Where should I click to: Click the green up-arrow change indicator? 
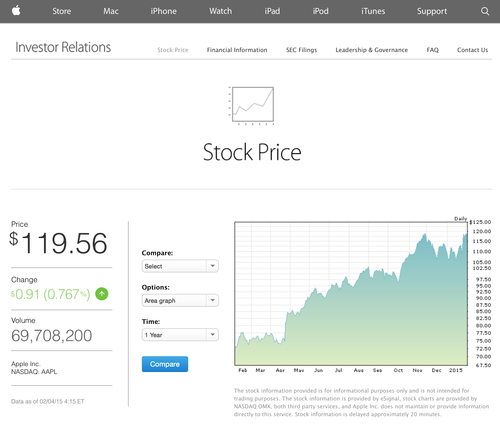102,294
